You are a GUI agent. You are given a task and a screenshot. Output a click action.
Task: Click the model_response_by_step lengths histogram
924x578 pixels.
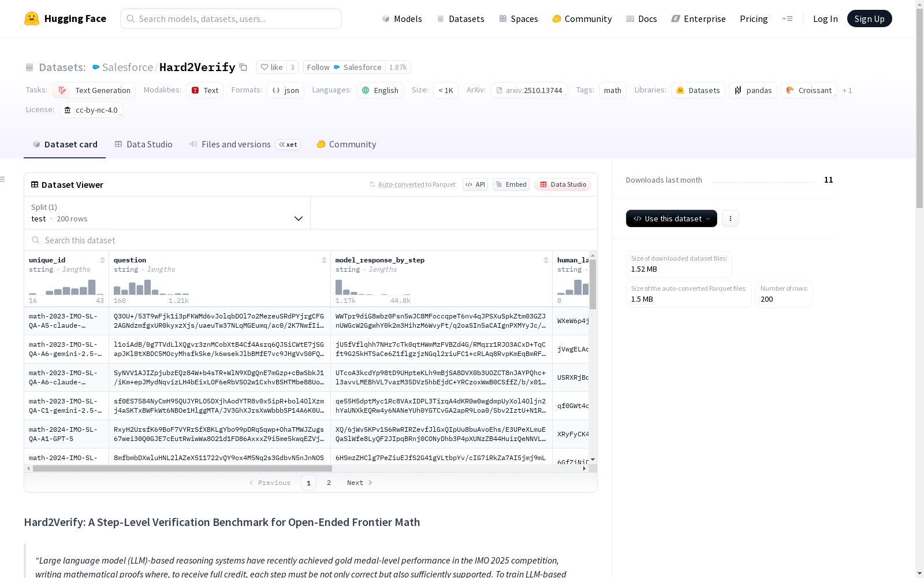coord(373,287)
